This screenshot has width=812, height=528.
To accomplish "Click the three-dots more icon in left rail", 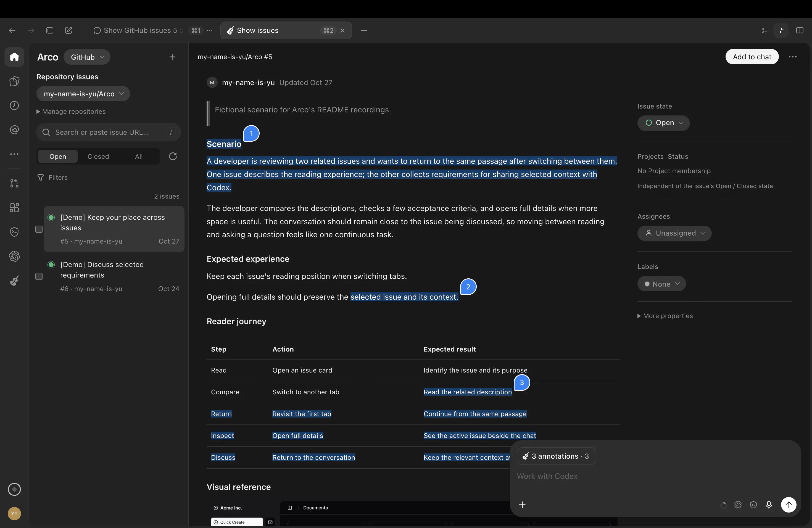I will point(14,154).
